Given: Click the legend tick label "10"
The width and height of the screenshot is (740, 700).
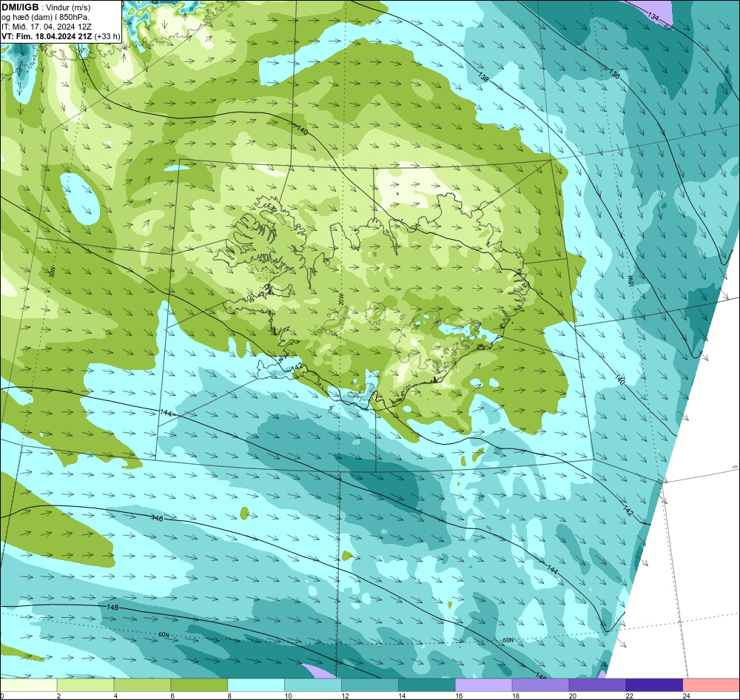Looking at the screenshot, I should point(288,696).
